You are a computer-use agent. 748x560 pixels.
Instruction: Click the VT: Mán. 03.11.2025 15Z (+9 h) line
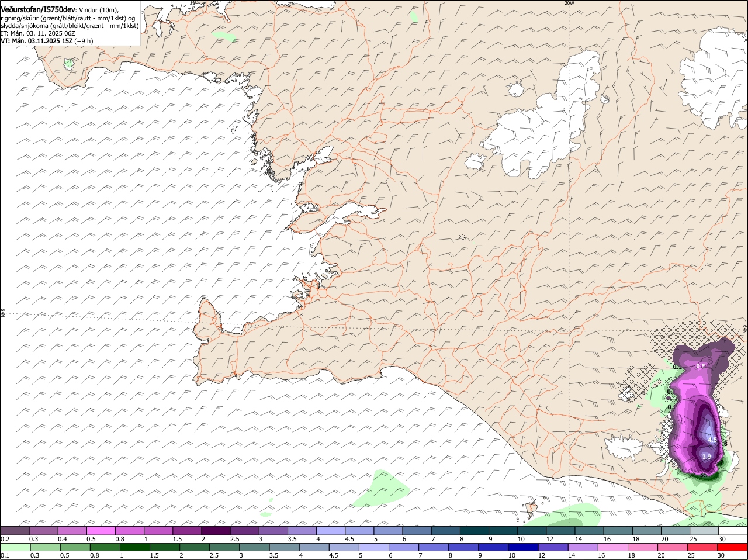point(47,41)
